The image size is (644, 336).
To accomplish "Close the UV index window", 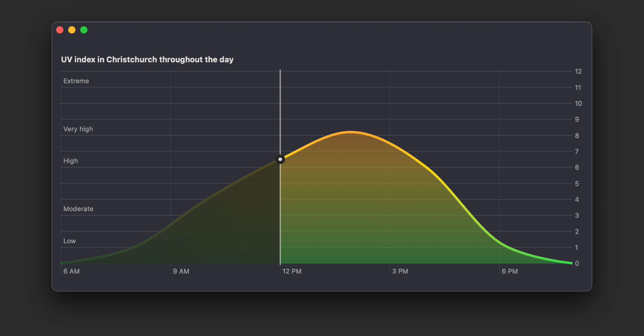I will click(x=60, y=30).
